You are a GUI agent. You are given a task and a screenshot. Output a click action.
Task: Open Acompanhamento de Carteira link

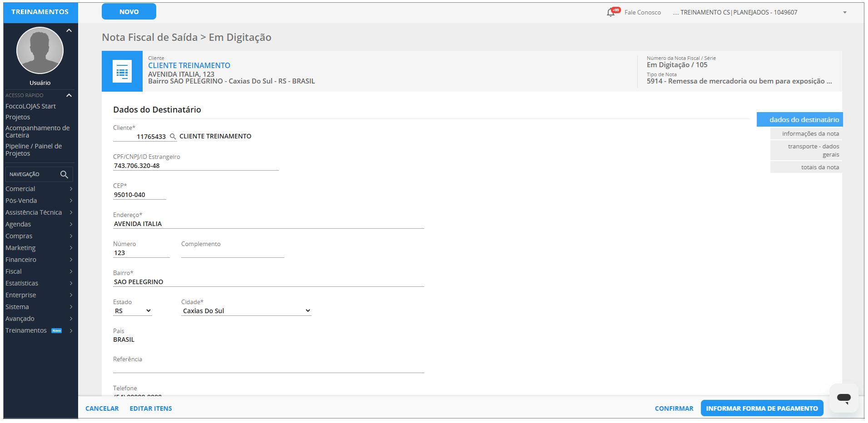(37, 132)
